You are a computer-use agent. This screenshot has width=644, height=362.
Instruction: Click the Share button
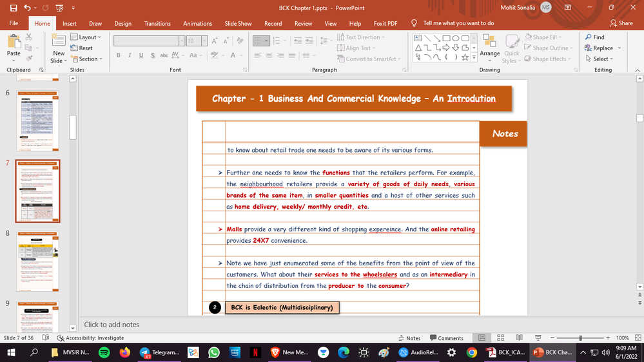point(621,23)
